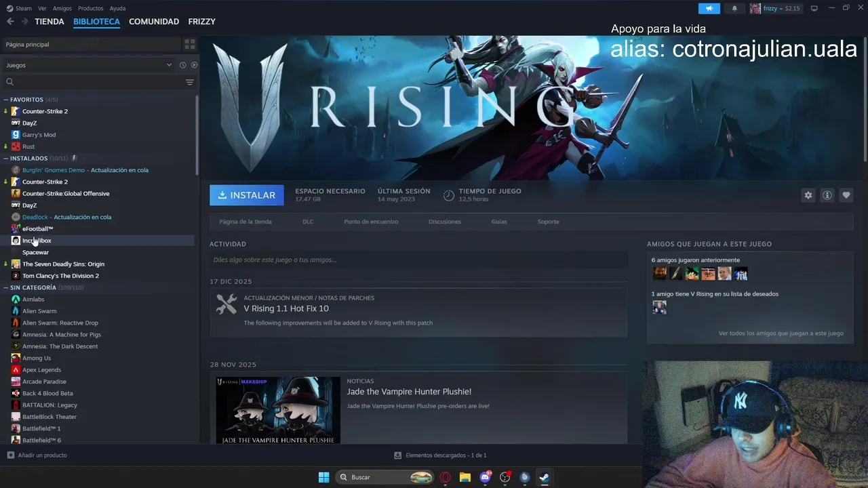Open Jade the Vampire Hunter Plushie thumbnail
This screenshot has width=868, height=488.
point(277,410)
